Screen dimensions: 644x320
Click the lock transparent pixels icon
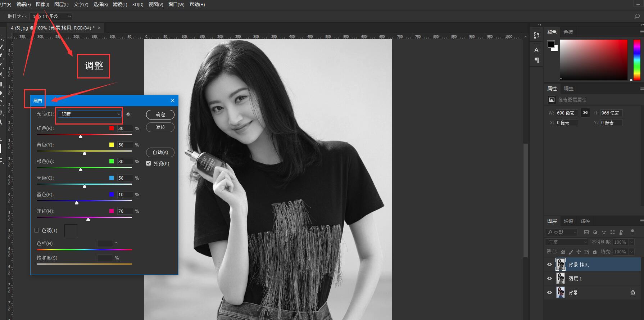click(x=563, y=252)
